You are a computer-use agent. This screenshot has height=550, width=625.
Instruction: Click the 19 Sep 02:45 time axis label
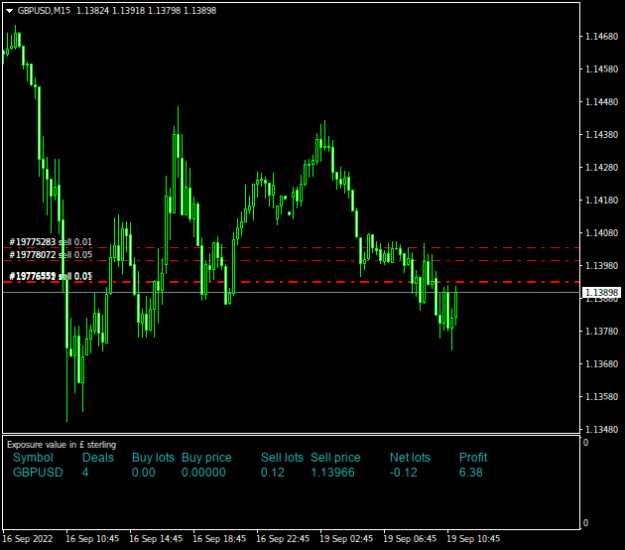tap(346, 539)
